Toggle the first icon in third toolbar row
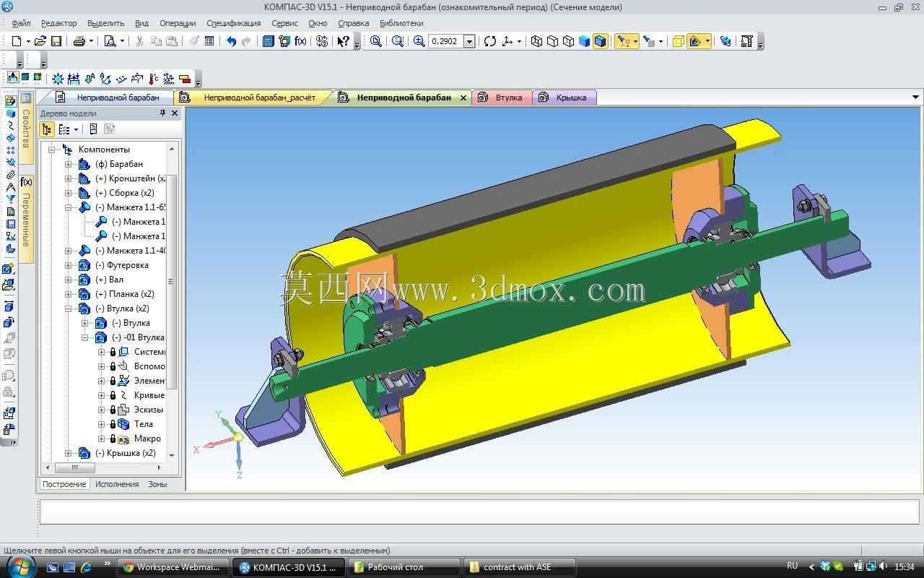Viewport: 924px width, 578px height. [13, 78]
